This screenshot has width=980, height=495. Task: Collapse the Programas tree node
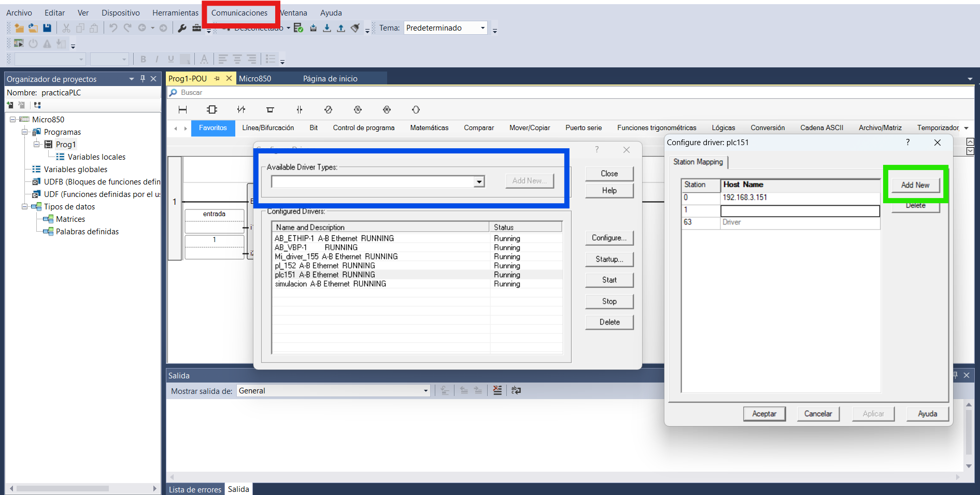tap(24, 132)
